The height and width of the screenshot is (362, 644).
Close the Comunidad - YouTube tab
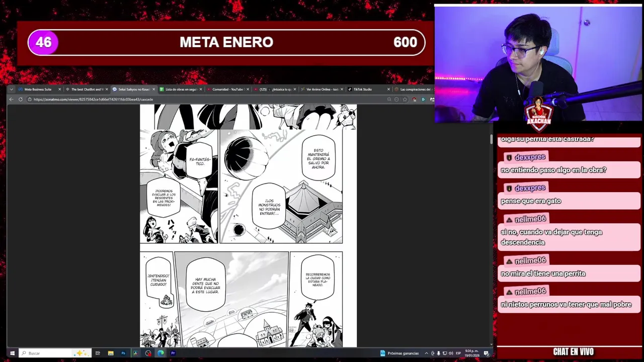point(248,89)
